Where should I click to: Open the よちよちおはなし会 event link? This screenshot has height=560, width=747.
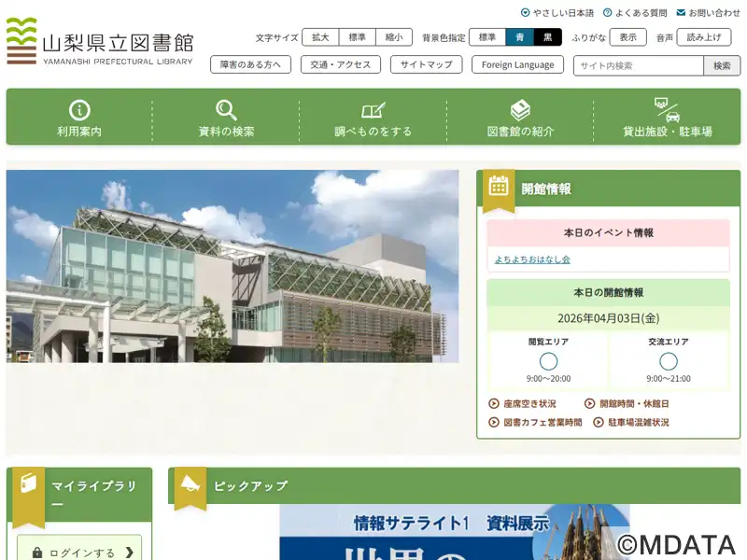coord(532,259)
